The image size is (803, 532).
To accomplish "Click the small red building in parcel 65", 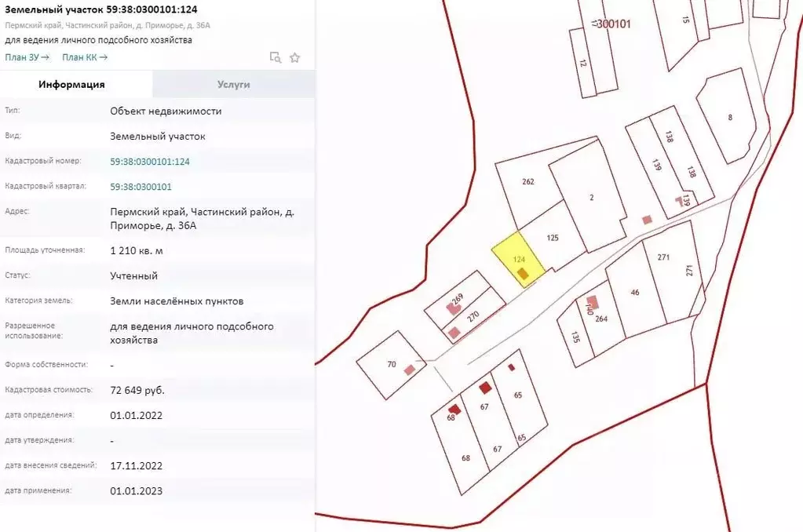I will [511, 367].
